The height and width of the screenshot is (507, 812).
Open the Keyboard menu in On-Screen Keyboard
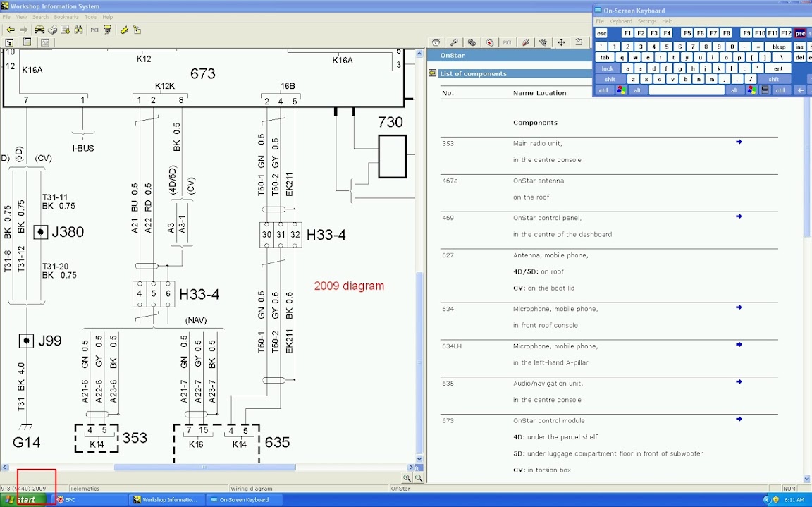(x=620, y=22)
